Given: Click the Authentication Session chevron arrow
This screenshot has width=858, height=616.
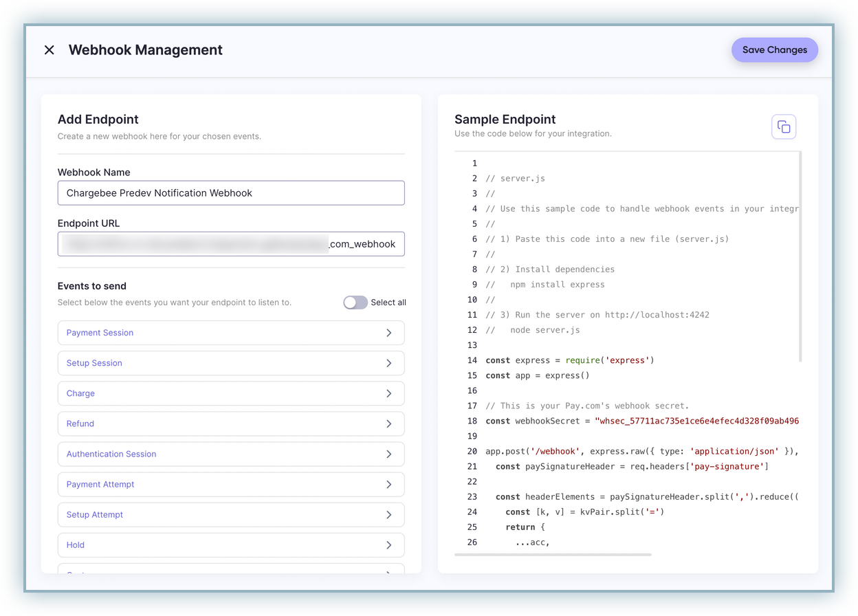Looking at the screenshot, I should 388,454.
